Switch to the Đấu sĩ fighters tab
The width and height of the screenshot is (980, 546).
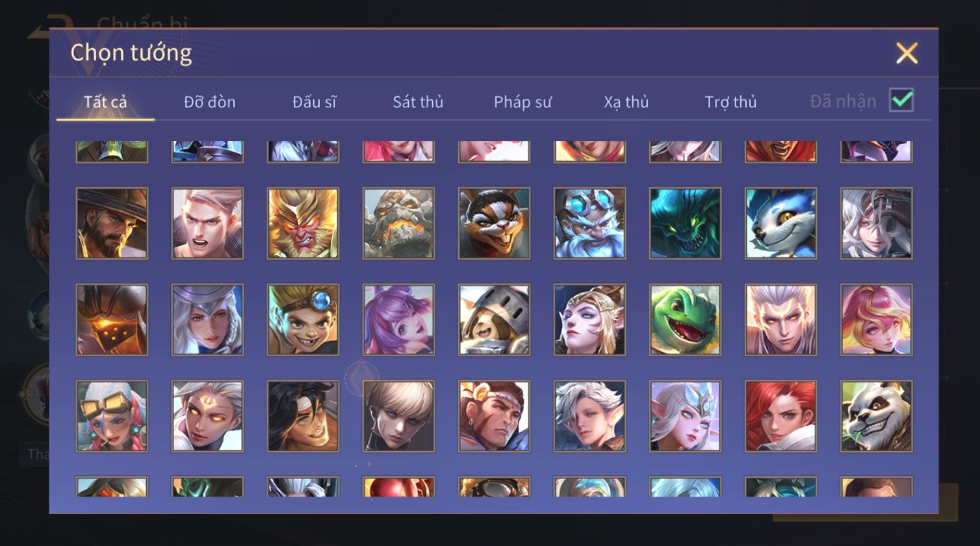coord(314,102)
